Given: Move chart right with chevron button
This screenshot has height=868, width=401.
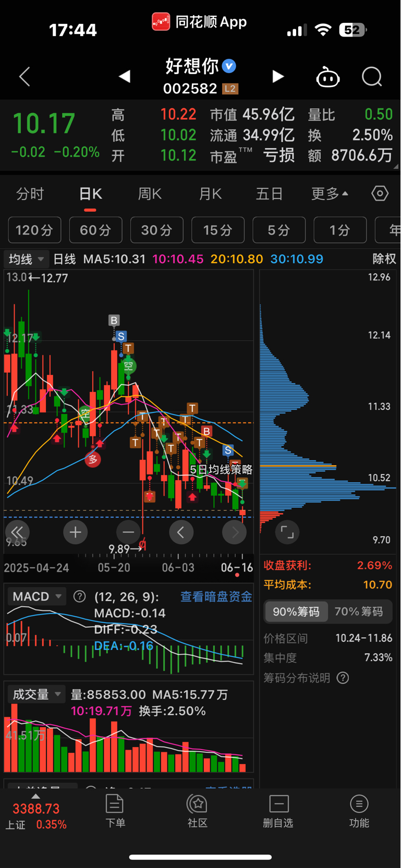Looking at the screenshot, I should coord(234,532).
